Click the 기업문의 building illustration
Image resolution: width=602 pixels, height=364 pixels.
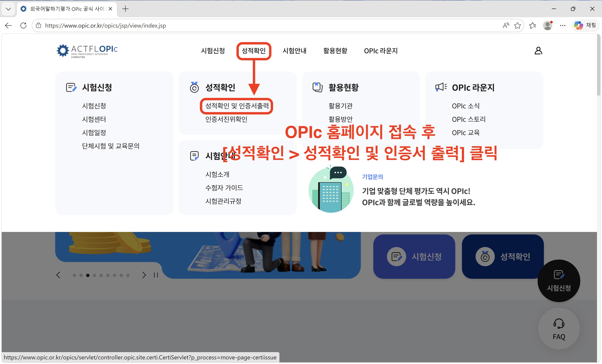pyautogui.click(x=331, y=190)
